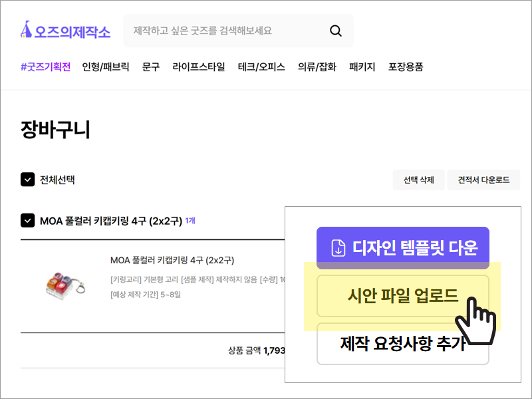Select the 테크/오피스 category
The height and width of the screenshot is (399, 532).
261,67
